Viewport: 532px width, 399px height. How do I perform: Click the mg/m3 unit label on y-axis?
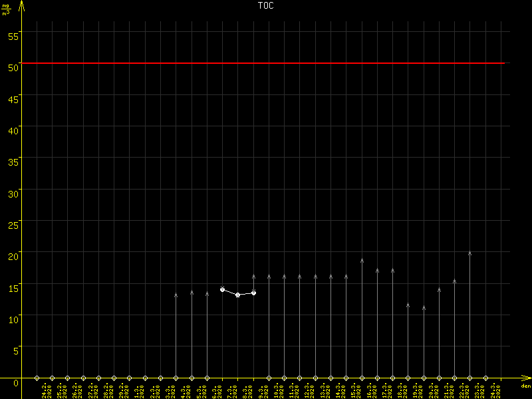point(7,9)
